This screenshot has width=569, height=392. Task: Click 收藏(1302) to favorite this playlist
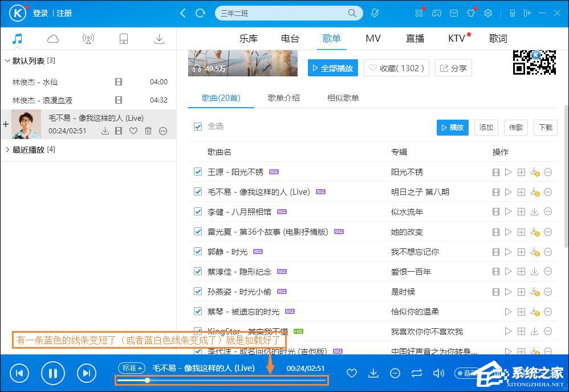pyautogui.click(x=396, y=67)
